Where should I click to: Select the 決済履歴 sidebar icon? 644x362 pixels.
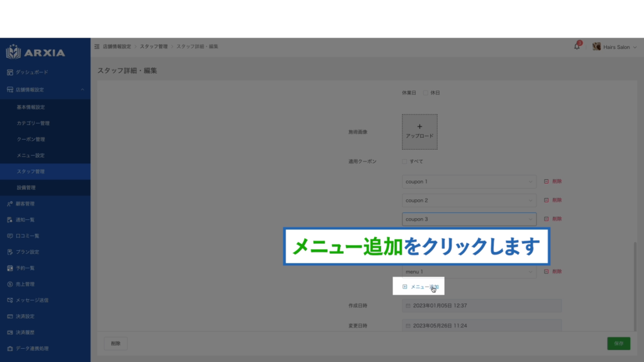[x=10, y=332]
